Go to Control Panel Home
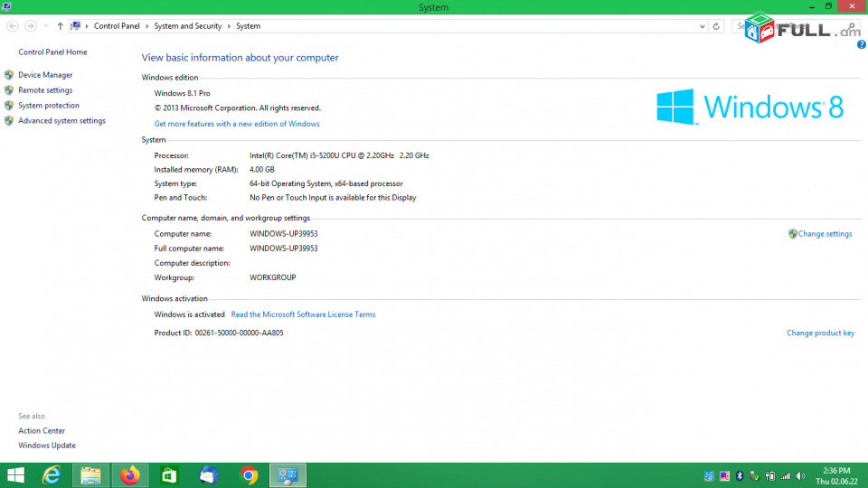868x488 pixels. 52,52
